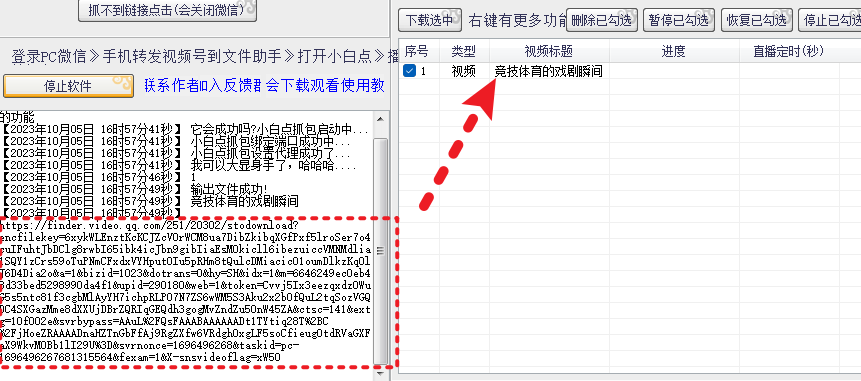The image size is (861, 381).
Task: Select the 竞技体育的戏剧瞬间 video title cell
Action: (549, 71)
